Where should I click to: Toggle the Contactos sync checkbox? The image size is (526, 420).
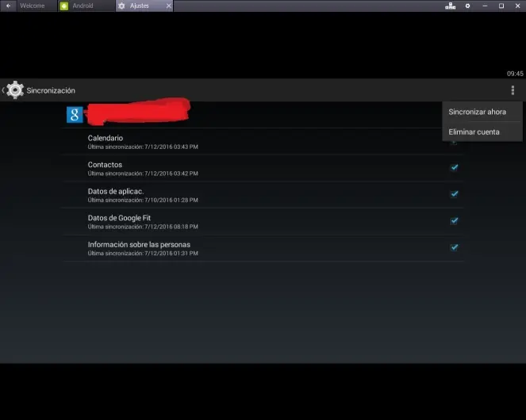pos(454,167)
